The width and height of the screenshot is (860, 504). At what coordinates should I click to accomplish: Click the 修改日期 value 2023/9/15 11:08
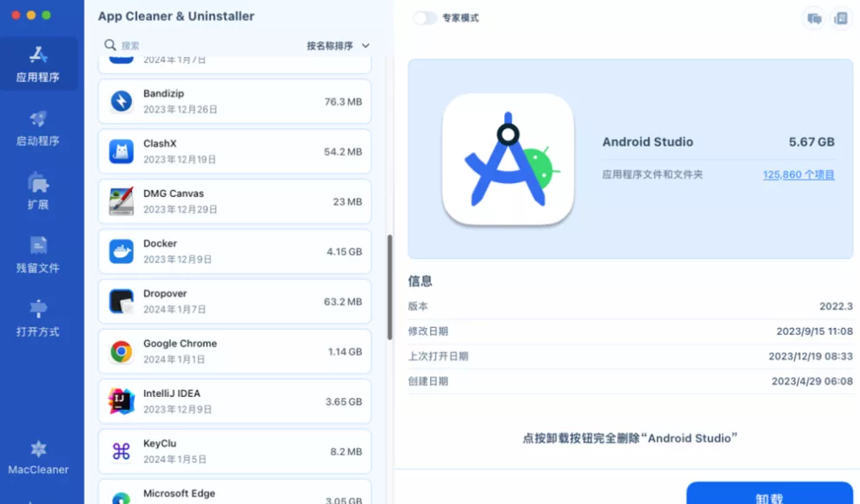click(x=814, y=331)
